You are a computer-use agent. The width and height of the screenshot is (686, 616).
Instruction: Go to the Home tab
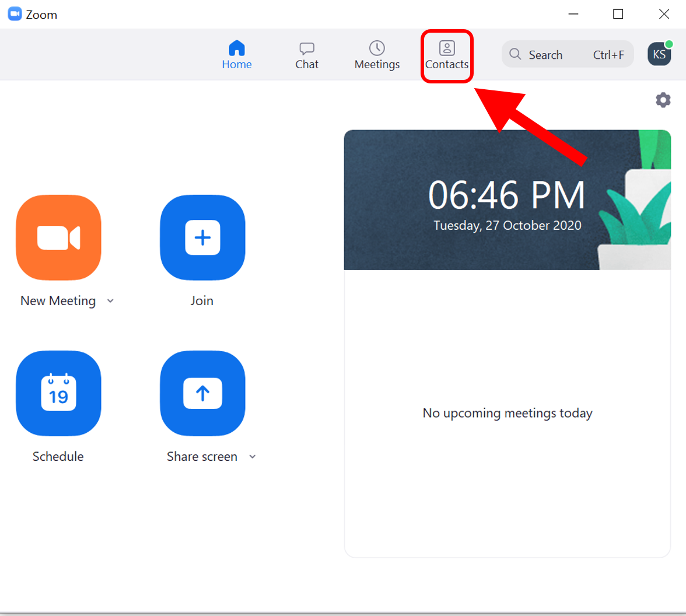pos(237,55)
